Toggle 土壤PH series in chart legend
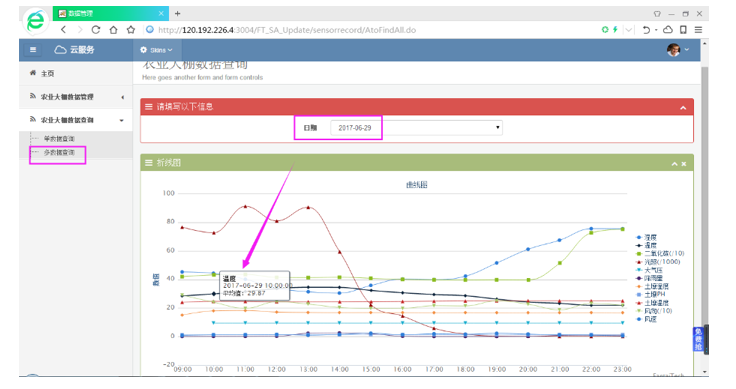This screenshot has height=389, width=736. tap(651, 295)
